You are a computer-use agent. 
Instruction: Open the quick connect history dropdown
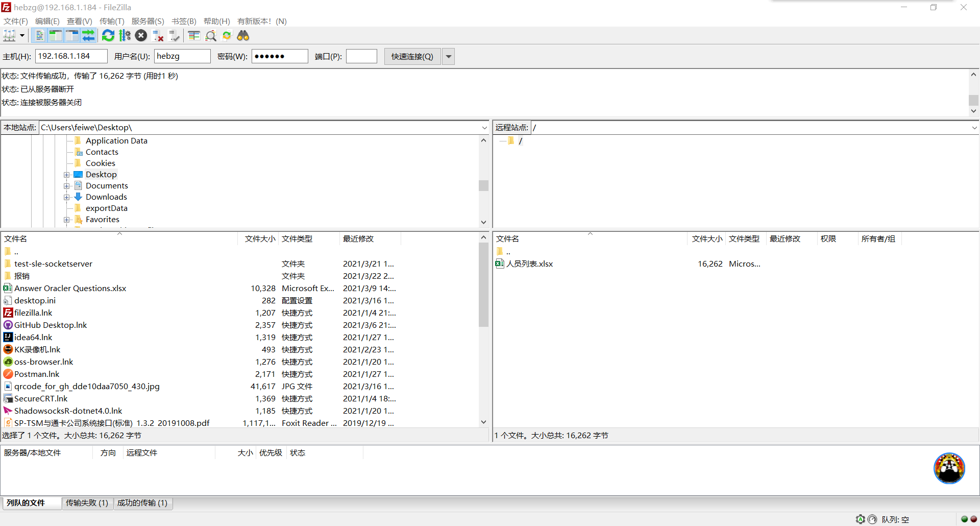point(449,57)
